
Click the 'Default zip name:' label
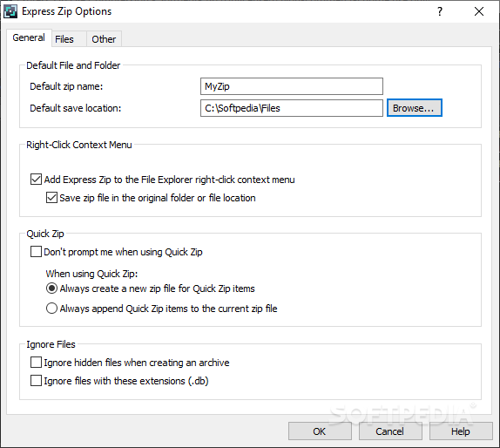pos(66,86)
